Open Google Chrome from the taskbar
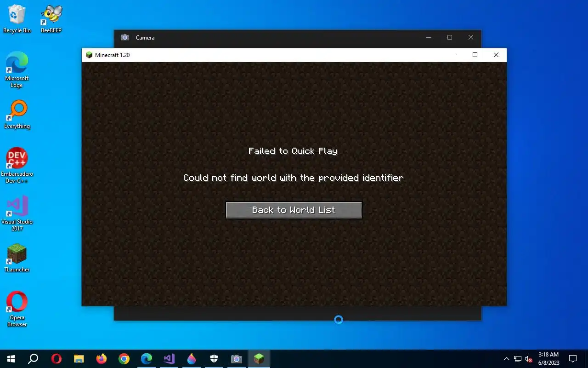 pyautogui.click(x=124, y=359)
